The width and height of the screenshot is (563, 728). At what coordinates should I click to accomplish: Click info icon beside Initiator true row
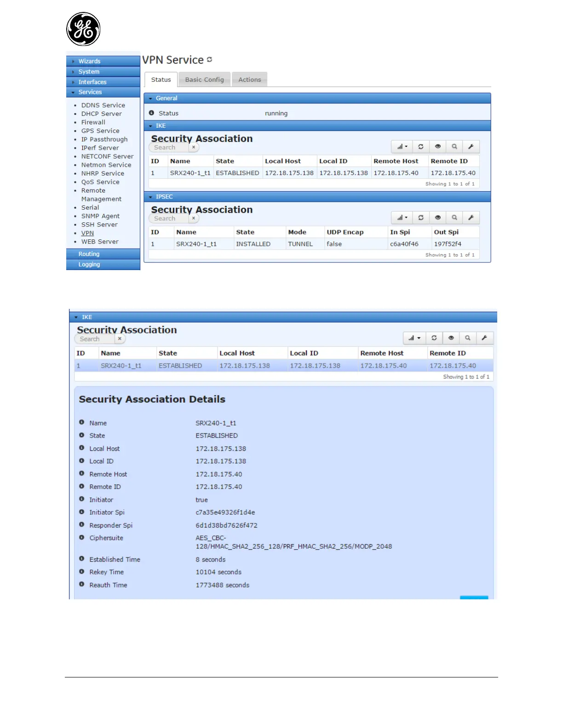click(81, 499)
